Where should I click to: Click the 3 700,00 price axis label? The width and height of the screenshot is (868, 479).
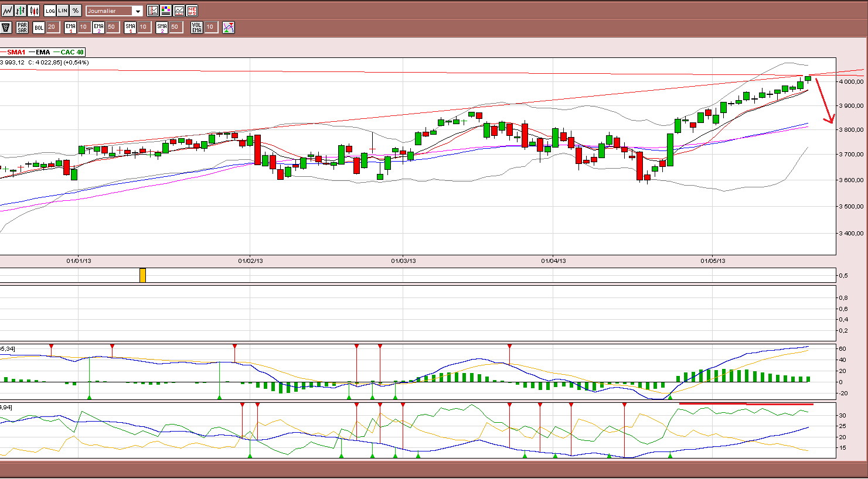852,155
